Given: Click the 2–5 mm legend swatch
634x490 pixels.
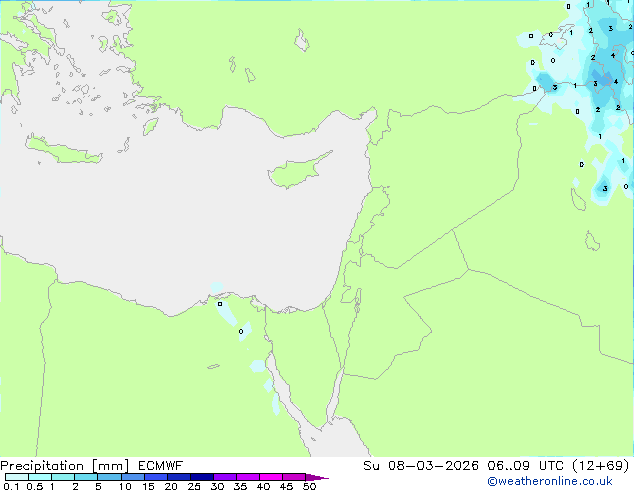Looking at the screenshot, I should point(86,477).
